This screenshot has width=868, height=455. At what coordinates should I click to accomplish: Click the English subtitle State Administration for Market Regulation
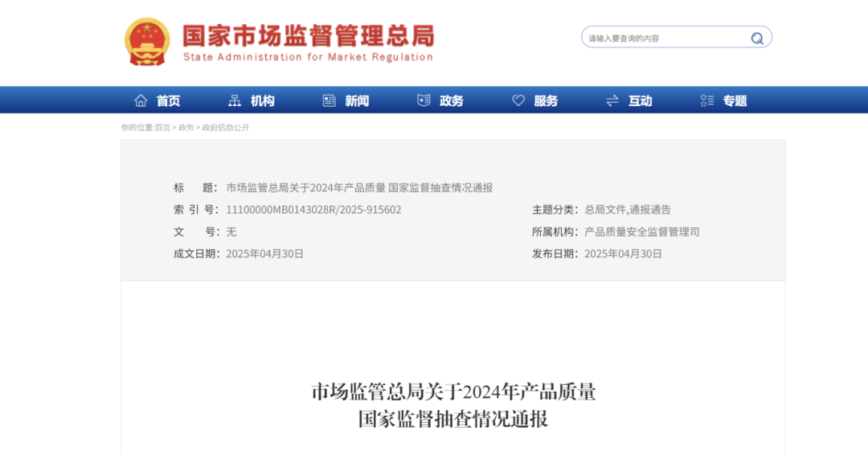point(308,57)
